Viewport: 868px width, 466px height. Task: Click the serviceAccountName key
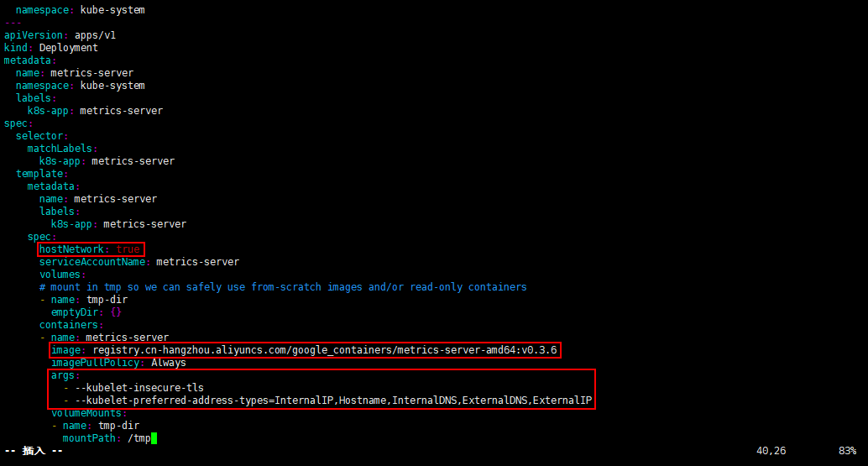coord(92,262)
